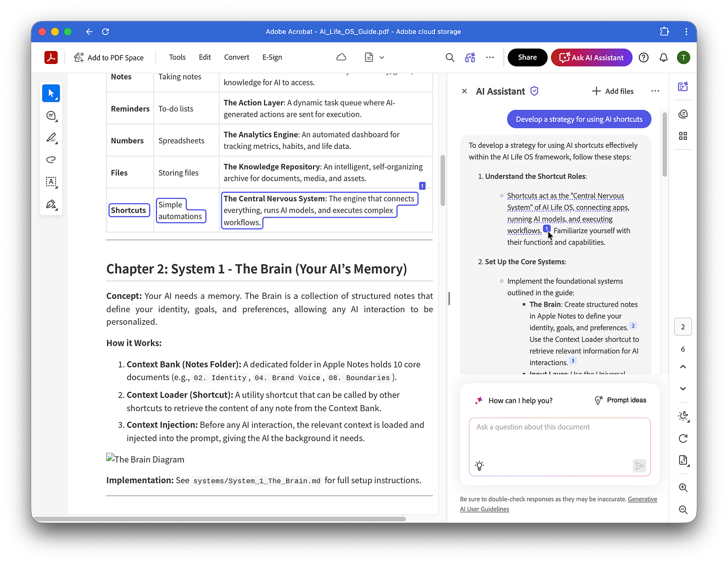Click the Share button

(x=527, y=57)
